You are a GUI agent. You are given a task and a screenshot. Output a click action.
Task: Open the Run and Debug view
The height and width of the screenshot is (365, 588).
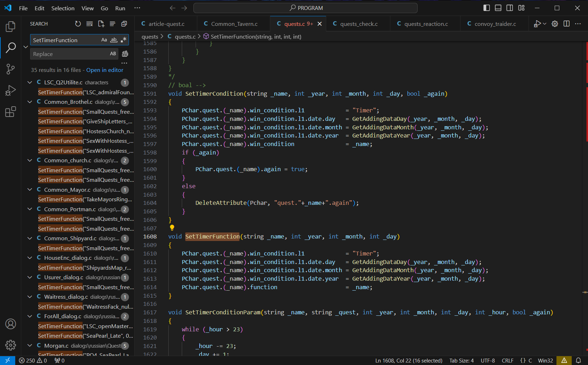pyautogui.click(x=11, y=90)
